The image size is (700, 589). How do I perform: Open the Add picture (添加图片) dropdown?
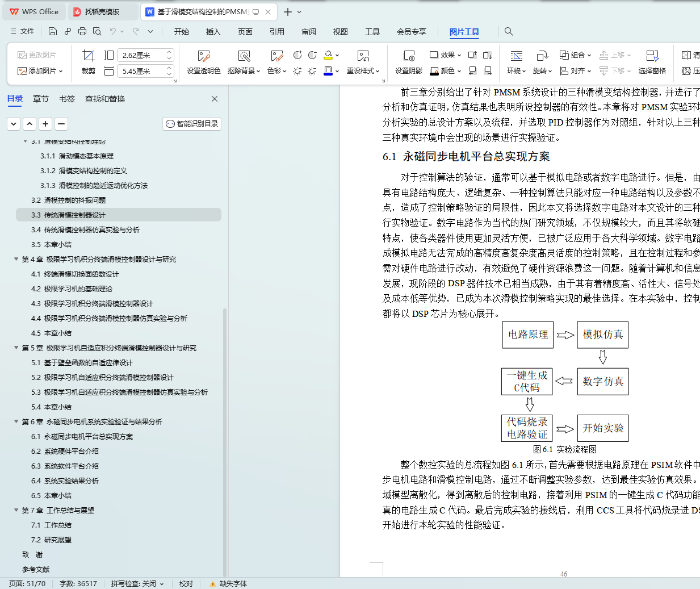[x=40, y=71]
